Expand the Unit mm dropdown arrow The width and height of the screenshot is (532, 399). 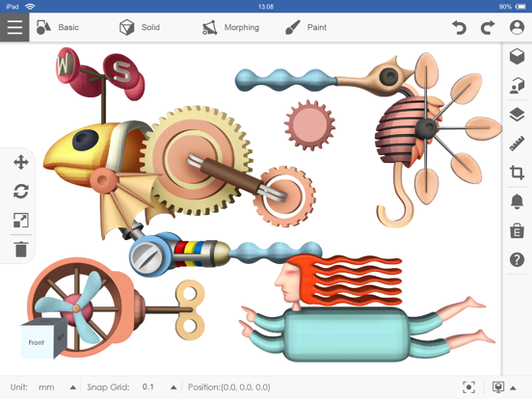pyautogui.click(x=72, y=387)
